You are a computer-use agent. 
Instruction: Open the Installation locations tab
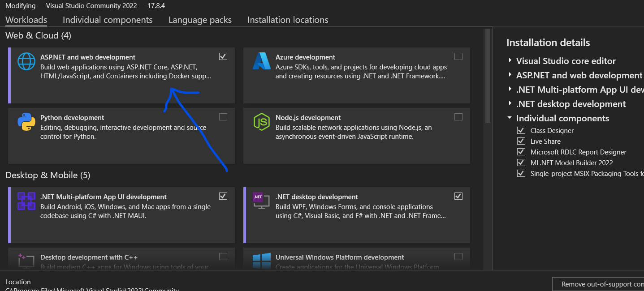(288, 20)
